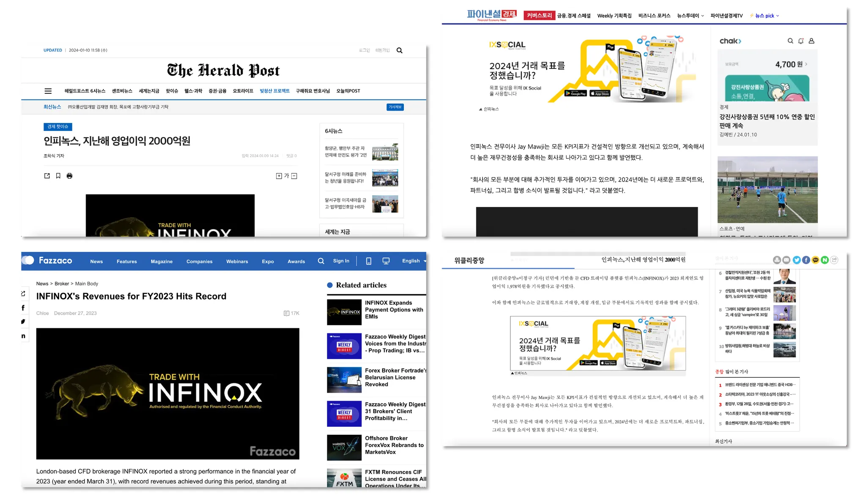Share article via the Twitter icon on 위클리중앙
The width and height of the screenshot is (866, 504).
click(796, 260)
